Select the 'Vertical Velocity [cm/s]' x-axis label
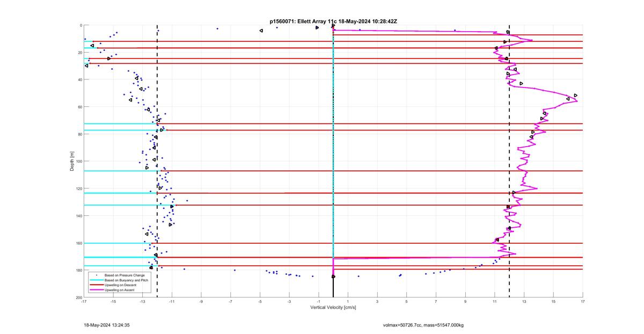 click(x=333, y=308)
